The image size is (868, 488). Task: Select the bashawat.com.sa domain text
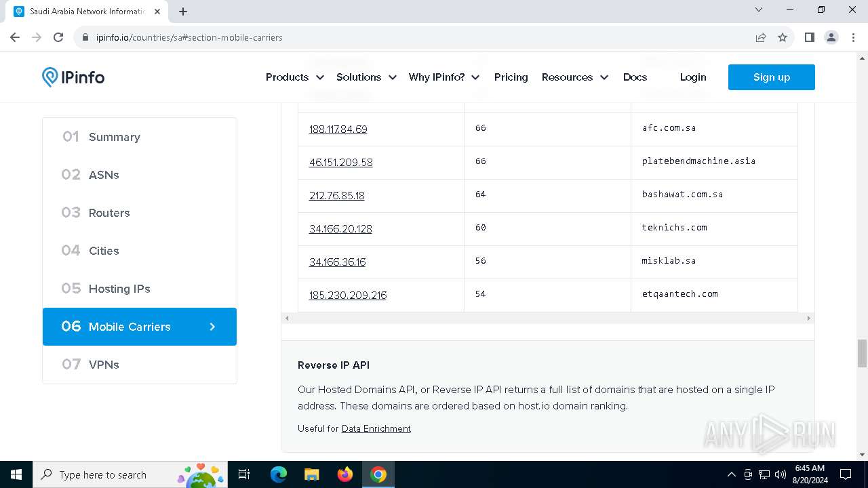[682, 194]
